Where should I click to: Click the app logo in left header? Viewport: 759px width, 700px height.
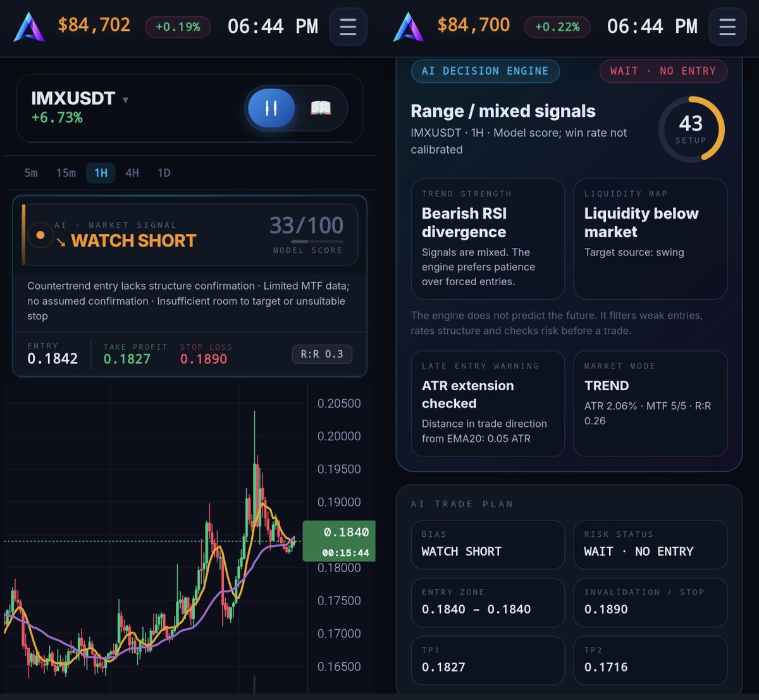29,27
